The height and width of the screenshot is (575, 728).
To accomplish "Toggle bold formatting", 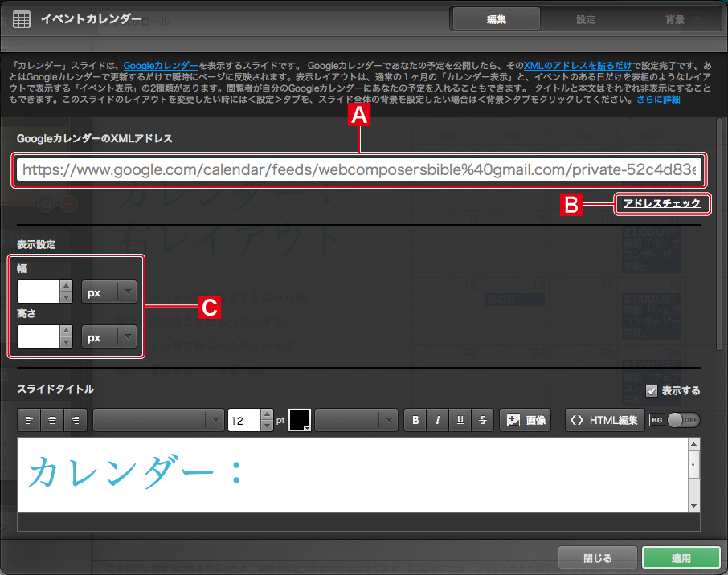I will coord(415,421).
